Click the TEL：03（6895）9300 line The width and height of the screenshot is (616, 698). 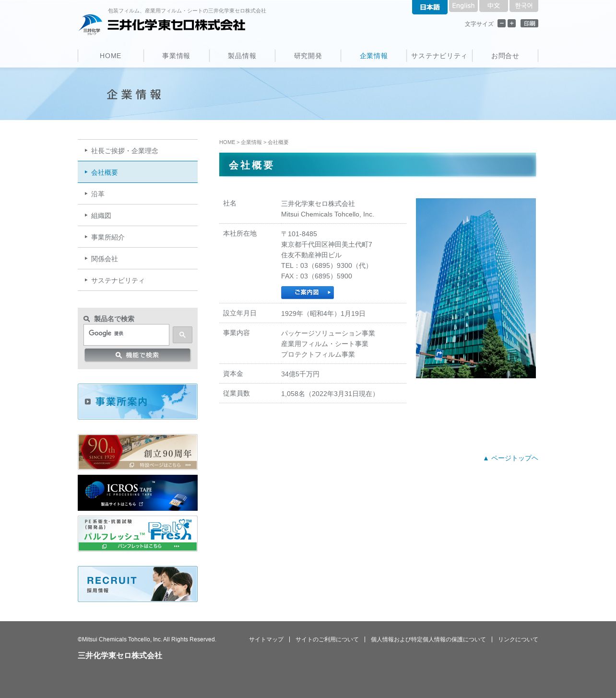[326, 265]
